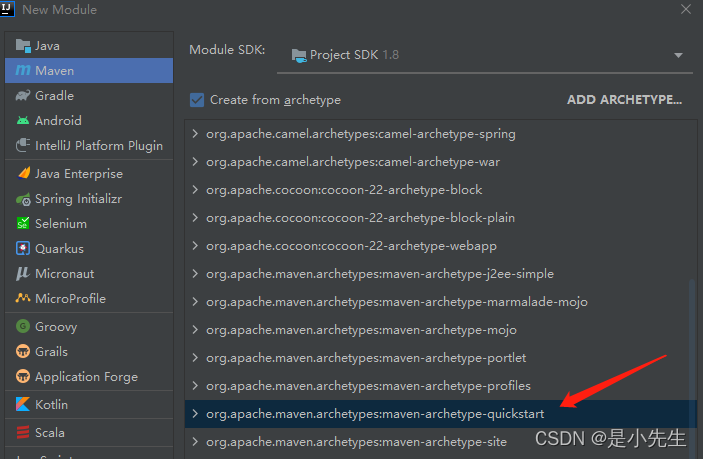
Task: Select Spring Initializr module type
Action: tap(89, 199)
